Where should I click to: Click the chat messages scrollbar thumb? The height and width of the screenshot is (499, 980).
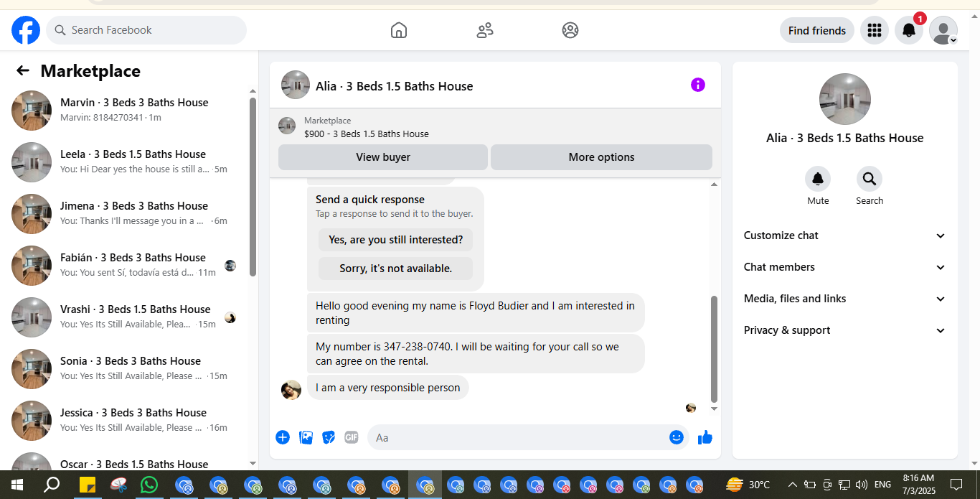(714, 349)
